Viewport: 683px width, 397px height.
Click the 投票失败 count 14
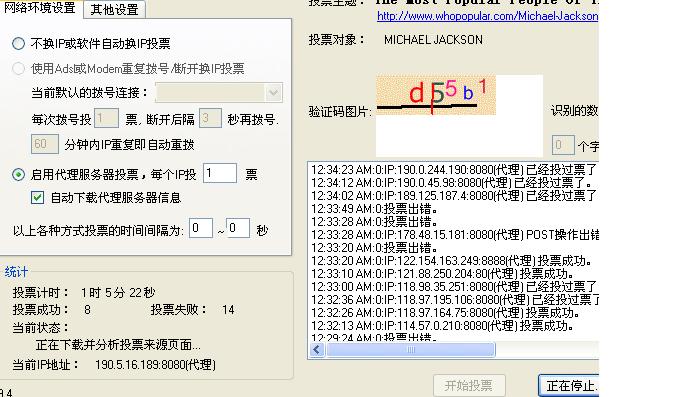click(x=228, y=310)
